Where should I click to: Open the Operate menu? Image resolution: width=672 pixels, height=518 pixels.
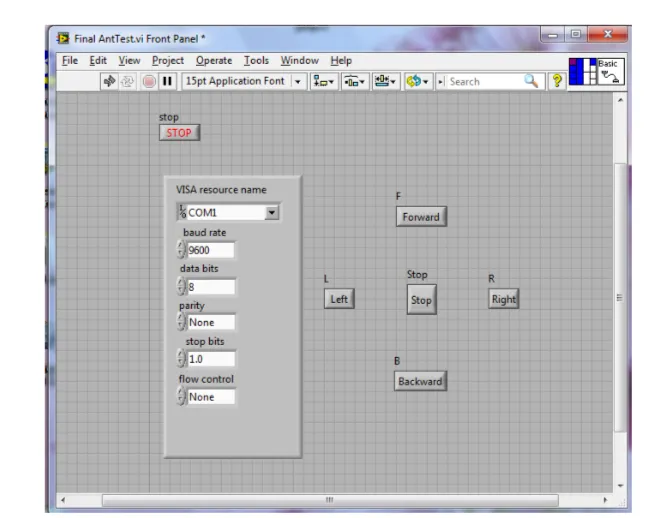214,61
